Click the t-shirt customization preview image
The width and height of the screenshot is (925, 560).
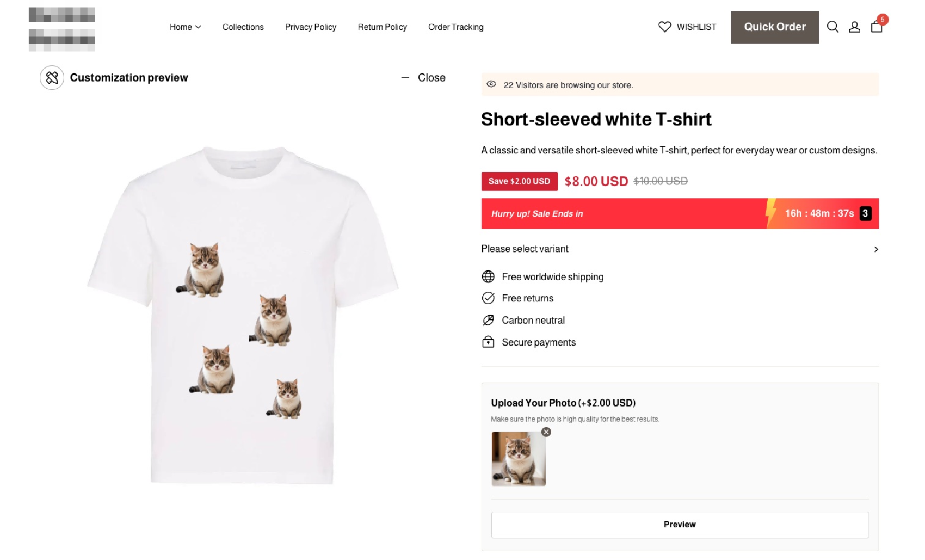pos(243,316)
